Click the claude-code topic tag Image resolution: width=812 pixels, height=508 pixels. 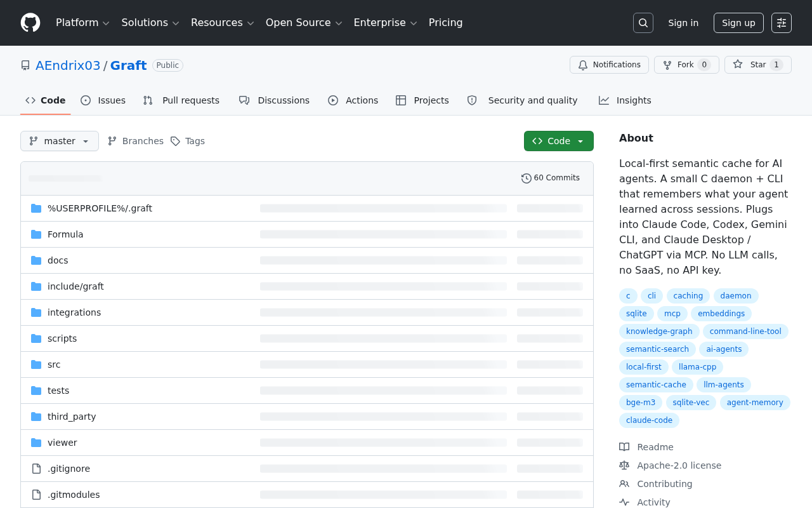(x=649, y=420)
